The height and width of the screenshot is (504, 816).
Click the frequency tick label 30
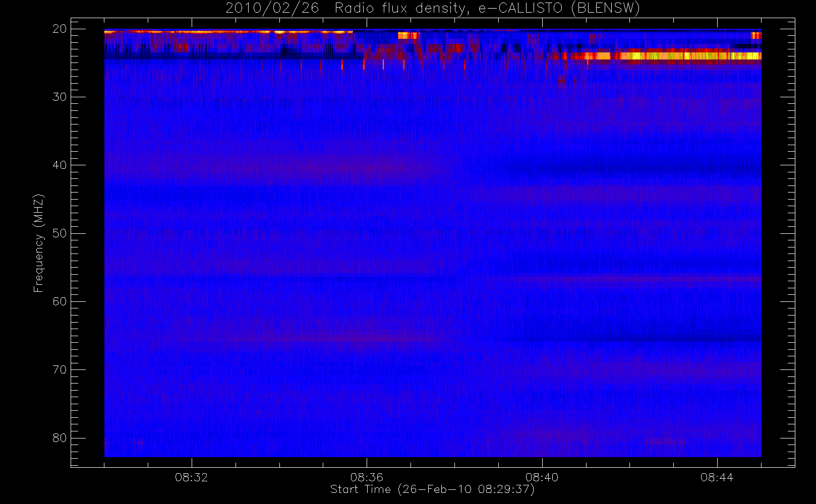pos(60,97)
